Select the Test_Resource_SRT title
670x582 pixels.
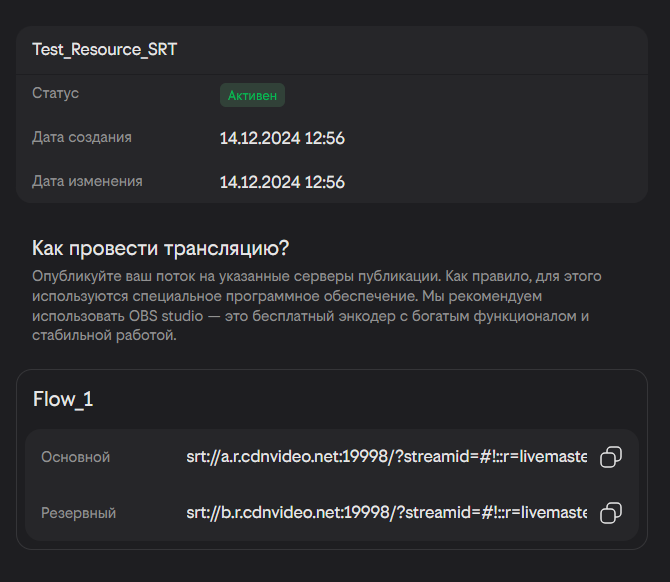(105, 49)
